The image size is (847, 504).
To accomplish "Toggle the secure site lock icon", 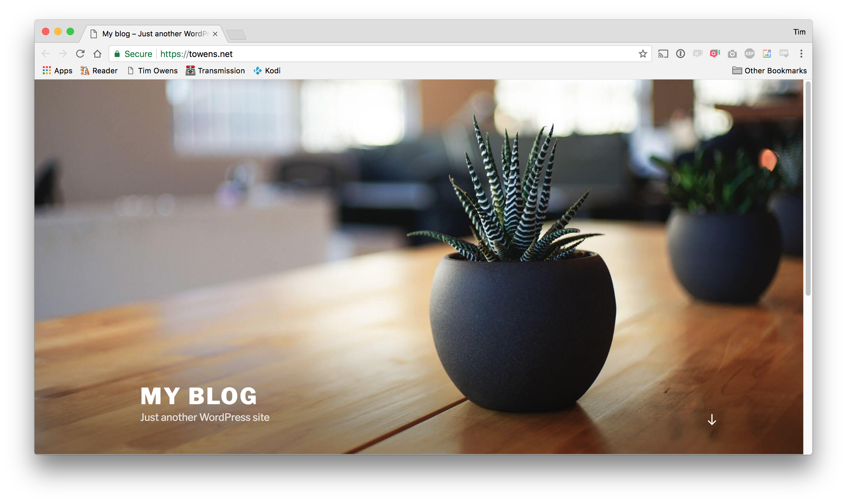I will 116,53.
